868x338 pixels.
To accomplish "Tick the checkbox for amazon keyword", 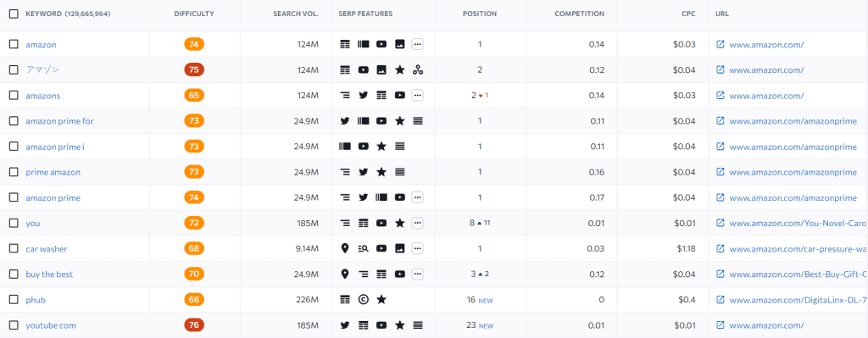I will pyautogui.click(x=14, y=45).
